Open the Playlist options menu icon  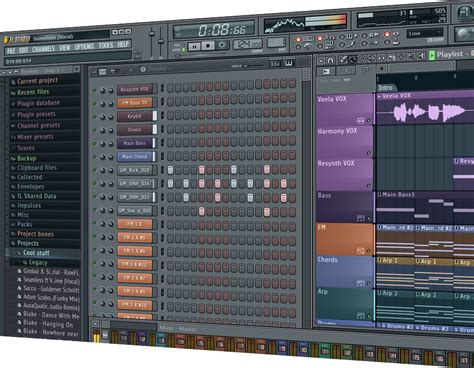(320, 61)
